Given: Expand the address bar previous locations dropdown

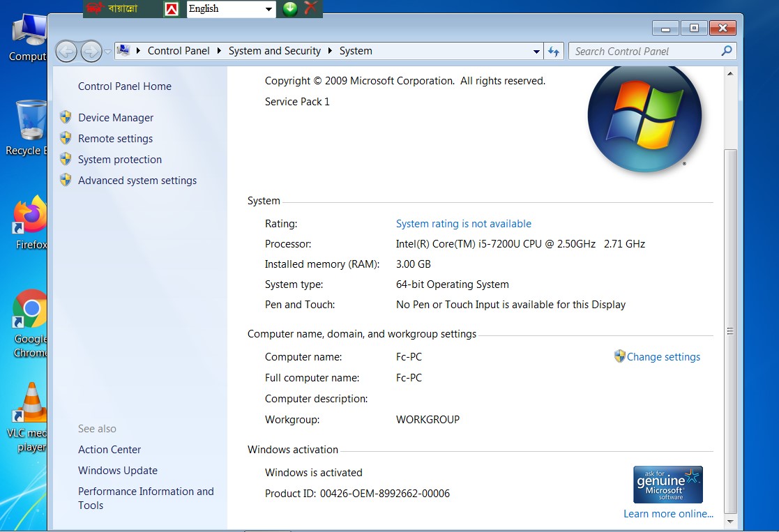Looking at the screenshot, I should 536,51.
